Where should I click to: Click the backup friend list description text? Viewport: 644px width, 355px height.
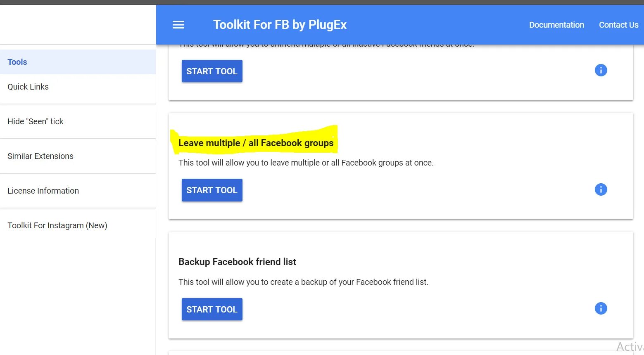(303, 282)
